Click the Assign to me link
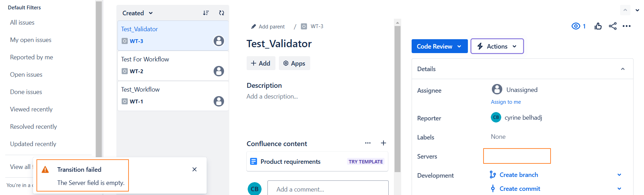The width and height of the screenshot is (644, 195). tap(506, 102)
